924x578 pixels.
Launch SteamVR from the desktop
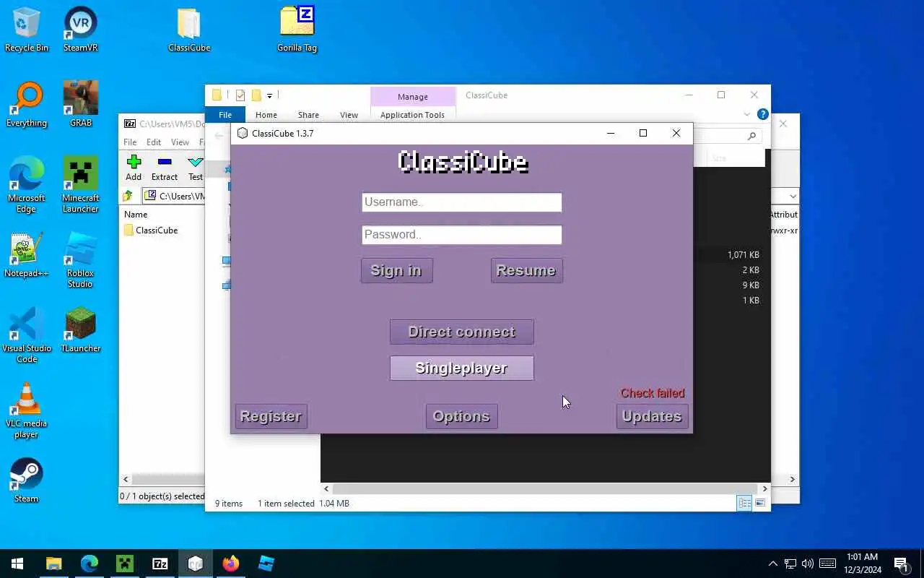[x=80, y=29]
